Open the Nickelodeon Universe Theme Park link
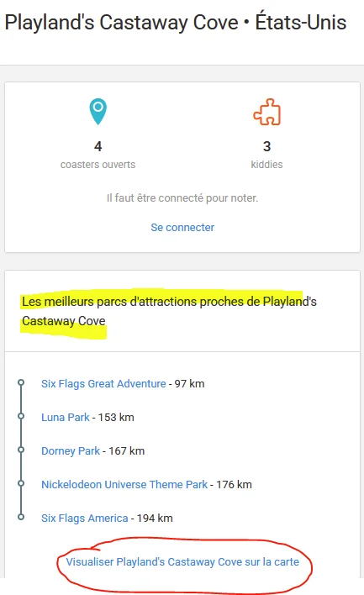This screenshot has height=595, width=364. coord(124,484)
